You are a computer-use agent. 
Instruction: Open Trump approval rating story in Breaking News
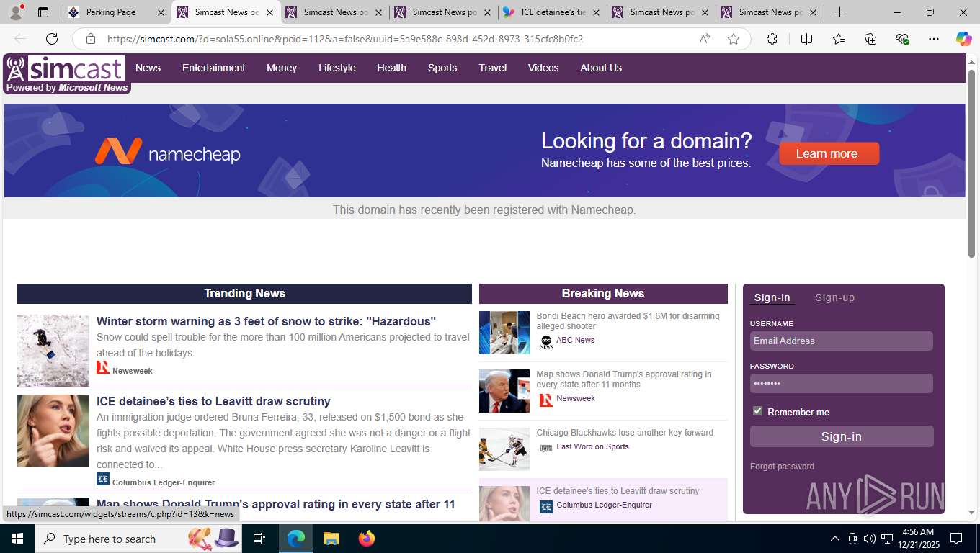point(624,379)
